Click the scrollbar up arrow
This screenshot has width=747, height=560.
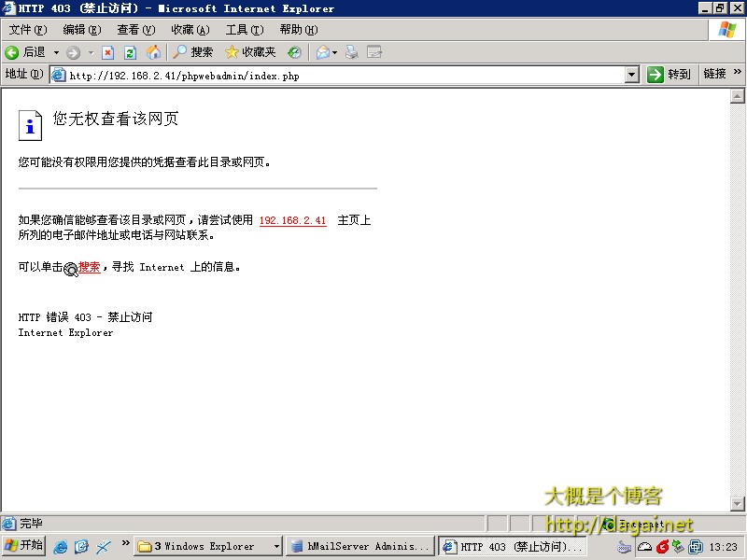tap(737, 97)
